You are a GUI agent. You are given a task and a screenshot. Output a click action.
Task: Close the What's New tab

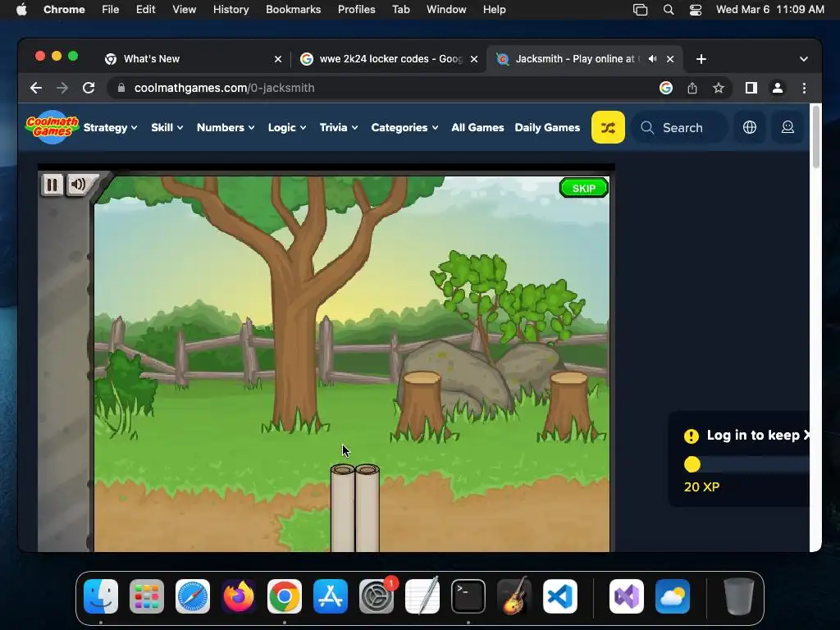tap(278, 59)
